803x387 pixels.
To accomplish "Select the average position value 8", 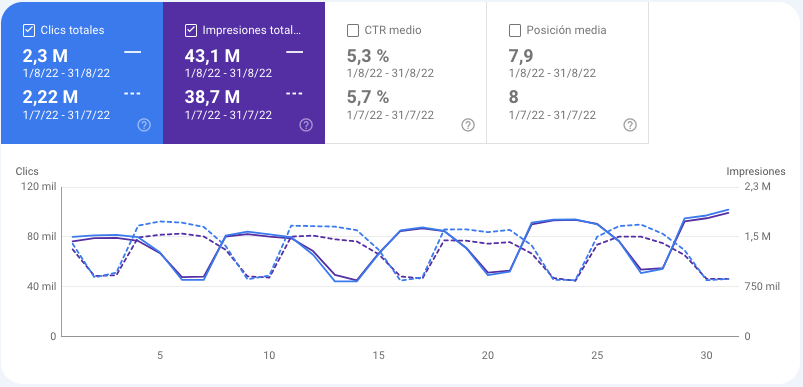I will (514, 97).
